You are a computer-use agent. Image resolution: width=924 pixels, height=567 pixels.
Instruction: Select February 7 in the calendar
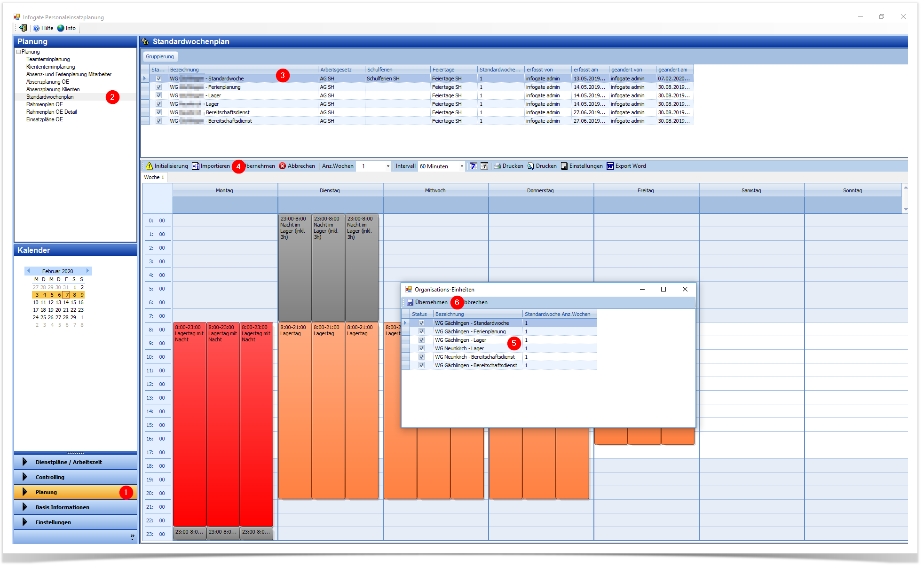pos(67,295)
